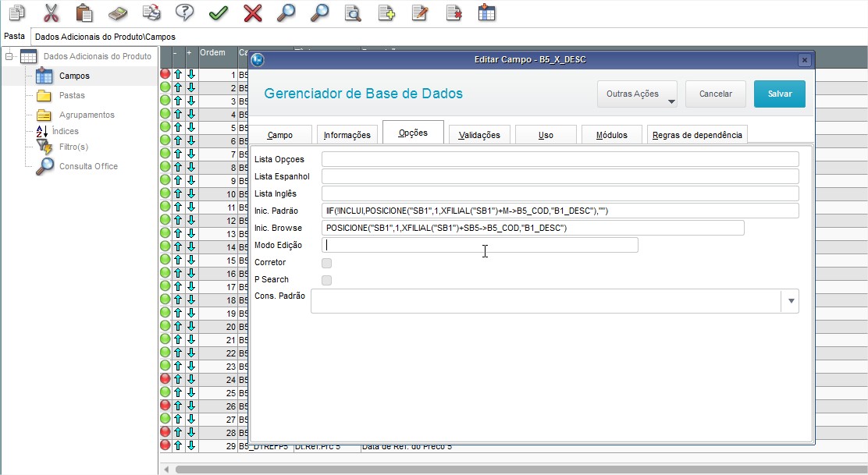Select Agrupamentos in the tree

pos(87,115)
